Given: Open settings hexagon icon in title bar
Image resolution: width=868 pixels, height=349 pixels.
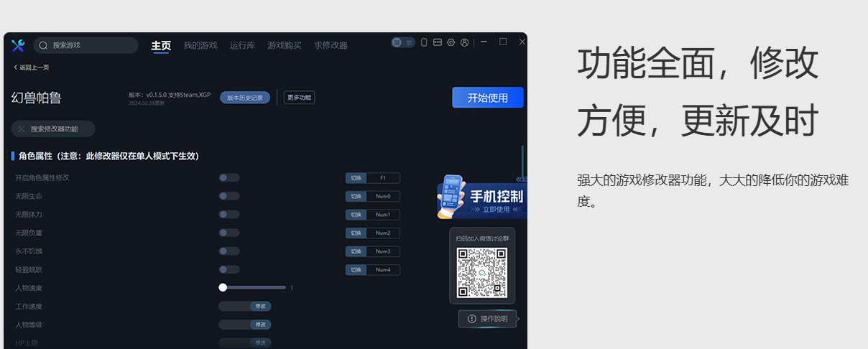Looking at the screenshot, I should click(x=451, y=42).
